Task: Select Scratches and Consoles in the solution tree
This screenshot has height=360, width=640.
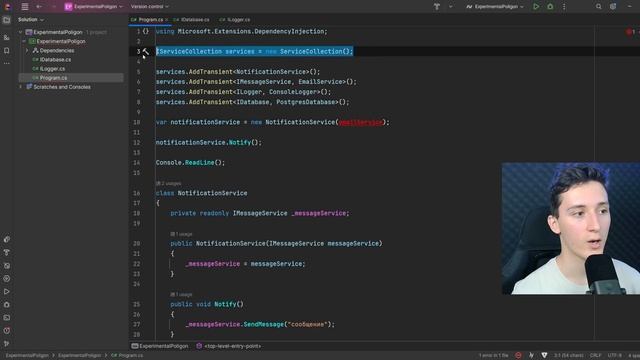Action: tap(62, 87)
